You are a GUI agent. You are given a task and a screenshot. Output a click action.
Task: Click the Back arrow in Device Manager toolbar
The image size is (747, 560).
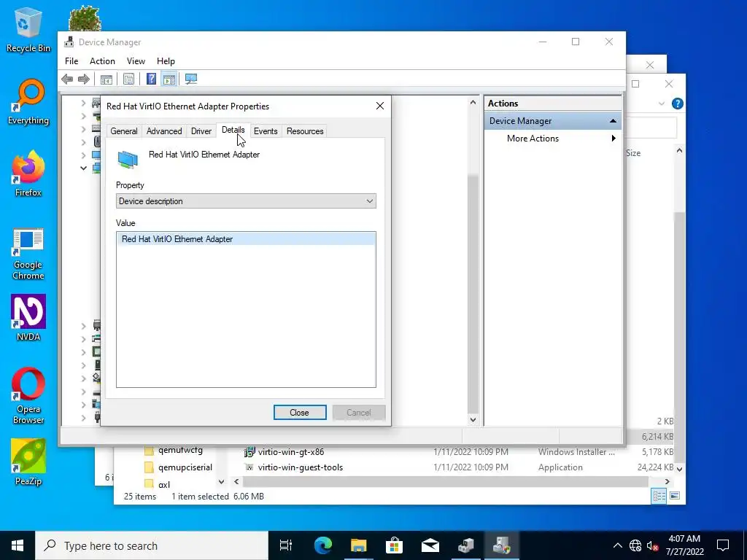[67, 79]
